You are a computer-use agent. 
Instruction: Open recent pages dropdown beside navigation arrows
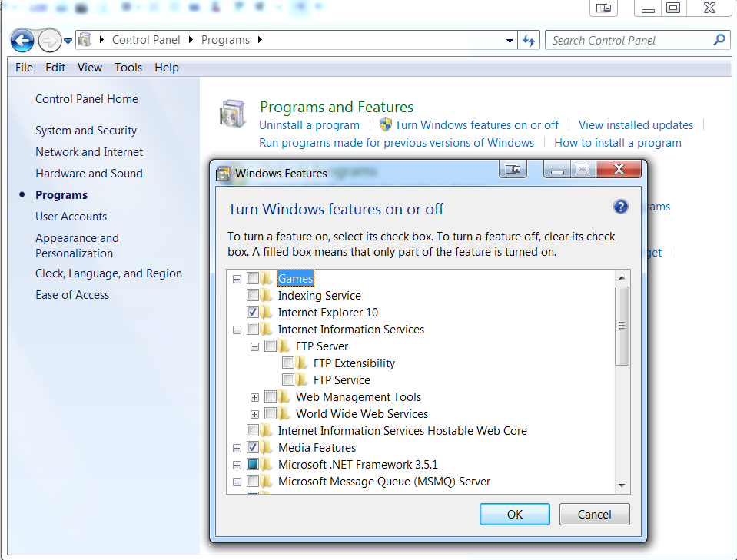[x=68, y=41]
